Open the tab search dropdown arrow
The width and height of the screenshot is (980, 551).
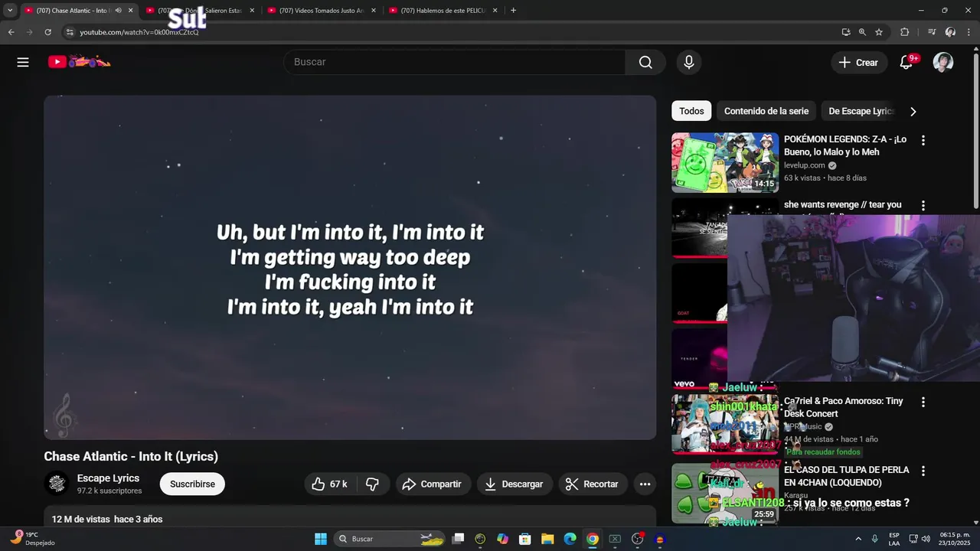coord(10,11)
